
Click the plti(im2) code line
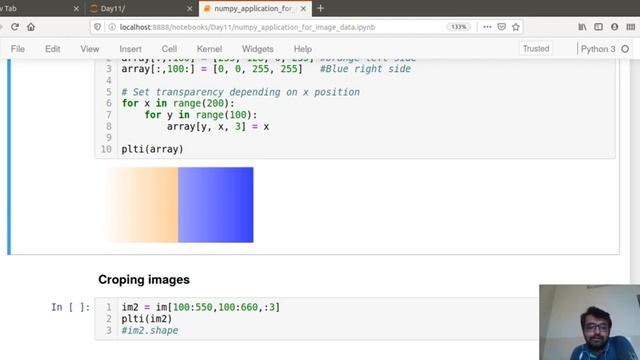click(147, 319)
